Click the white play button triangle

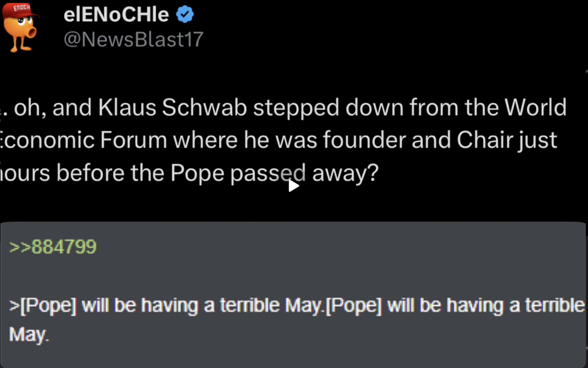click(293, 186)
